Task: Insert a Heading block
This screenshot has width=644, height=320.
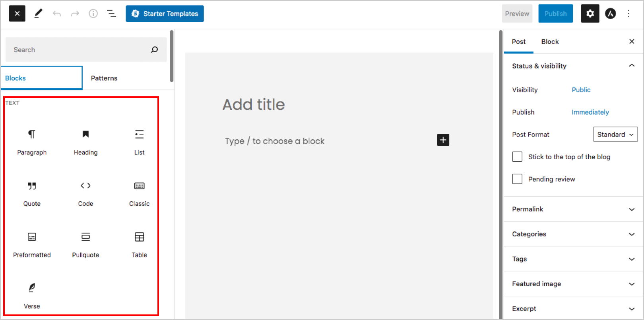Action: pyautogui.click(x=85, y=141)
